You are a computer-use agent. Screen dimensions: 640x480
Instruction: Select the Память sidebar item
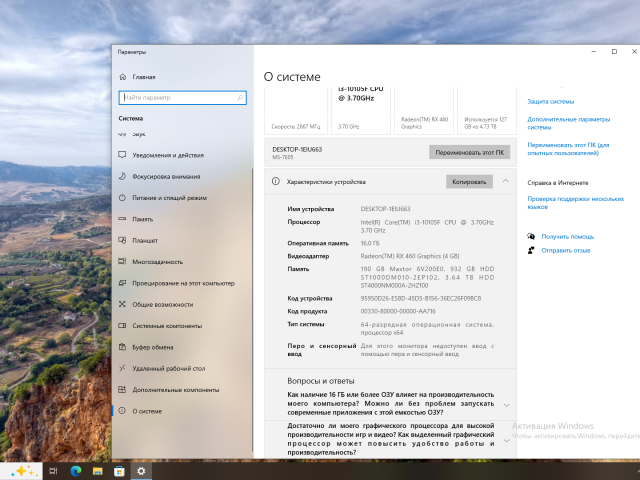click(x=142, y=219)
